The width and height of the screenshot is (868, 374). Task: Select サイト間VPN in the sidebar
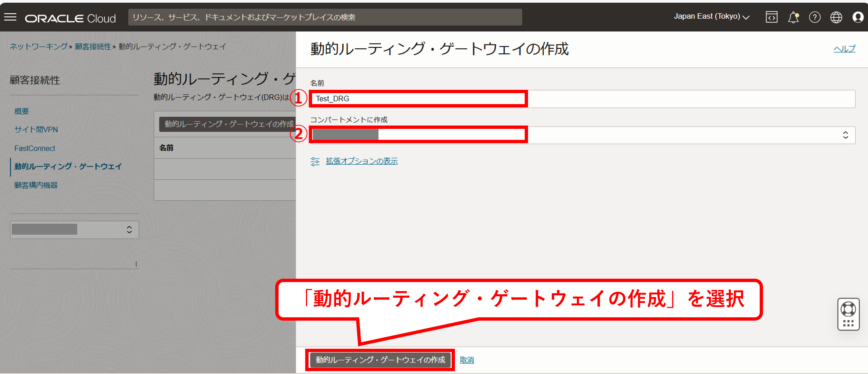click(x=36, y=130)
